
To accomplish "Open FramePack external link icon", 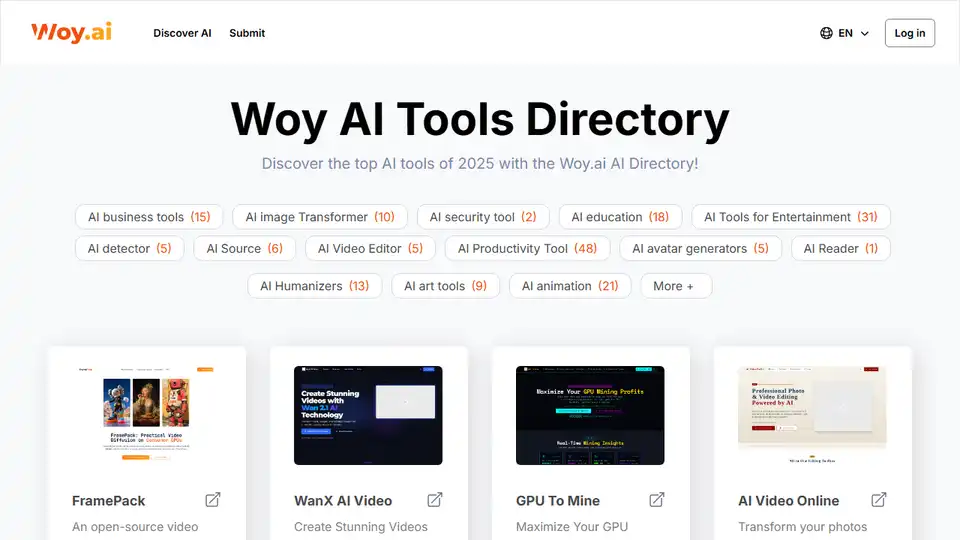I will pos(212,500).
